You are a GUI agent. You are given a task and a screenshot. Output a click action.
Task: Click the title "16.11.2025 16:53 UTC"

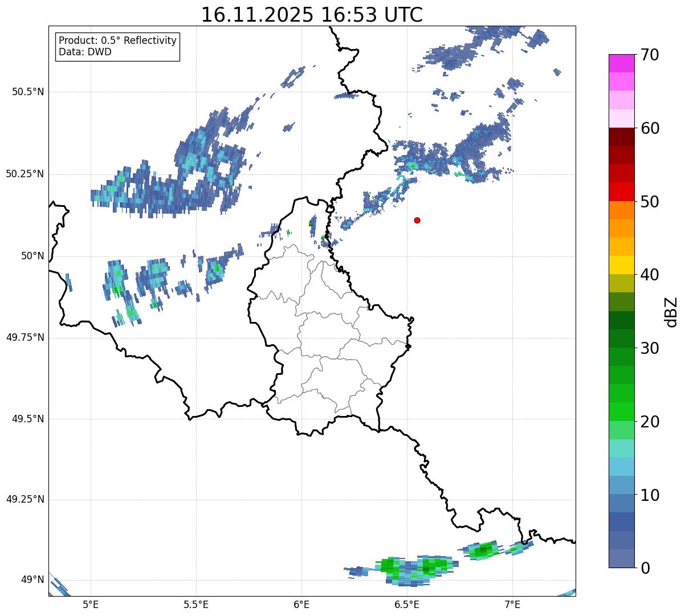(312, 14)
